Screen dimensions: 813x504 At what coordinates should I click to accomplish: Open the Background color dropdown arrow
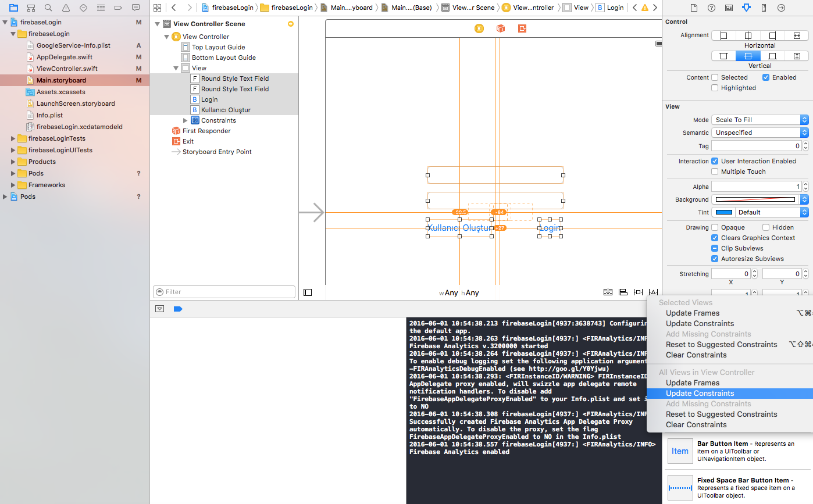tap(804, 199)
